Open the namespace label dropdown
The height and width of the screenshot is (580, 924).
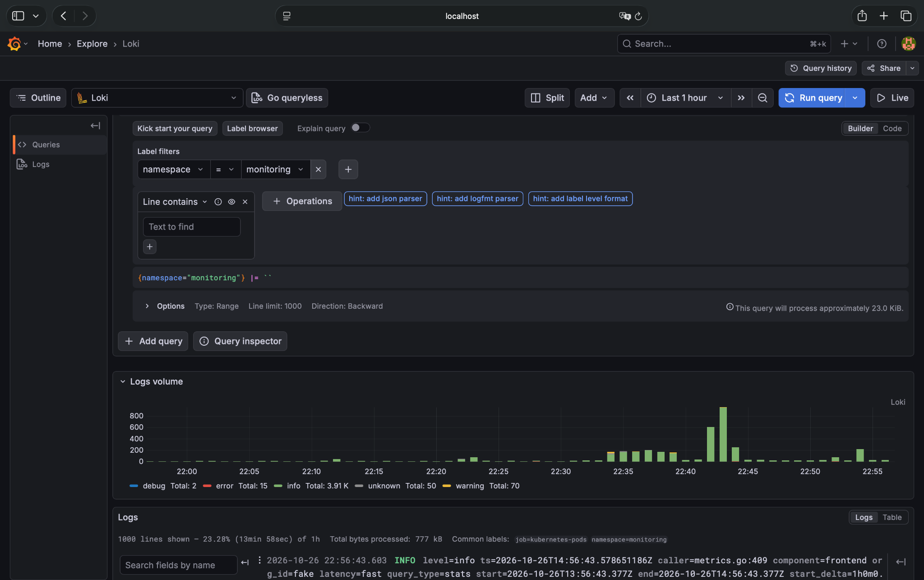173,169
